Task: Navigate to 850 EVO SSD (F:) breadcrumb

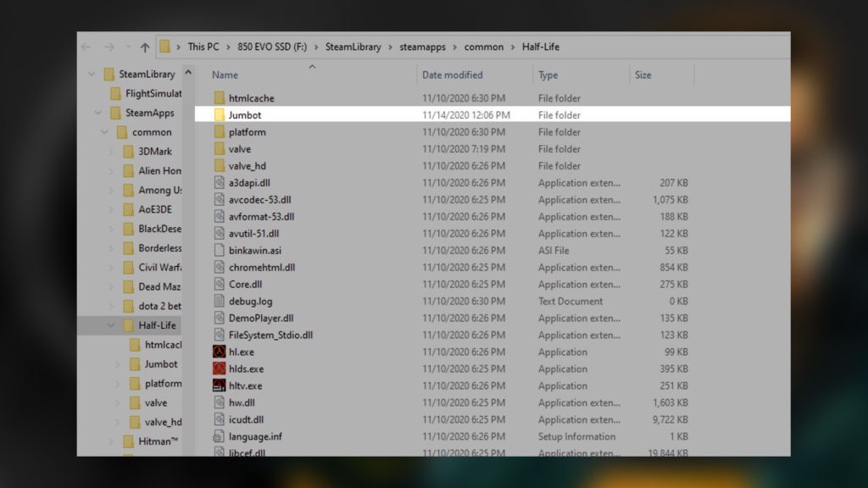Action: click(x=272, y=47)
